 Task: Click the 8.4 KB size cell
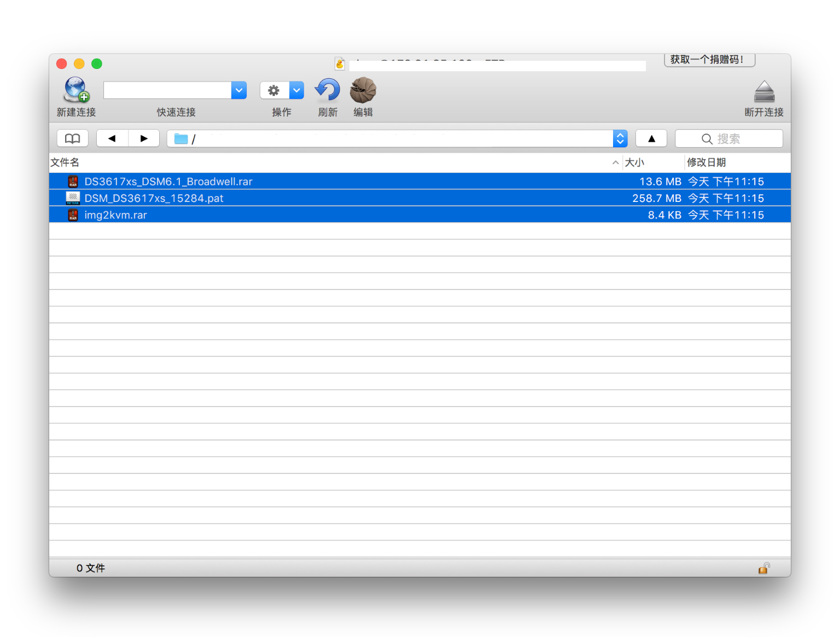click(664, 215)
